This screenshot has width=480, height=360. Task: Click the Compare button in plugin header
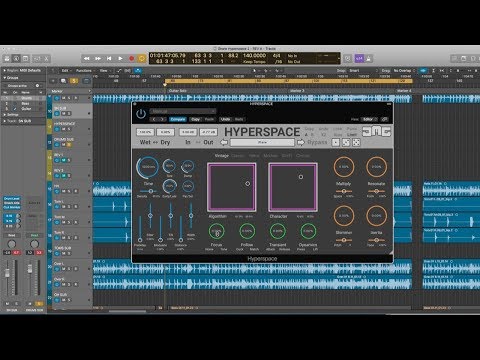coord(178,119)
